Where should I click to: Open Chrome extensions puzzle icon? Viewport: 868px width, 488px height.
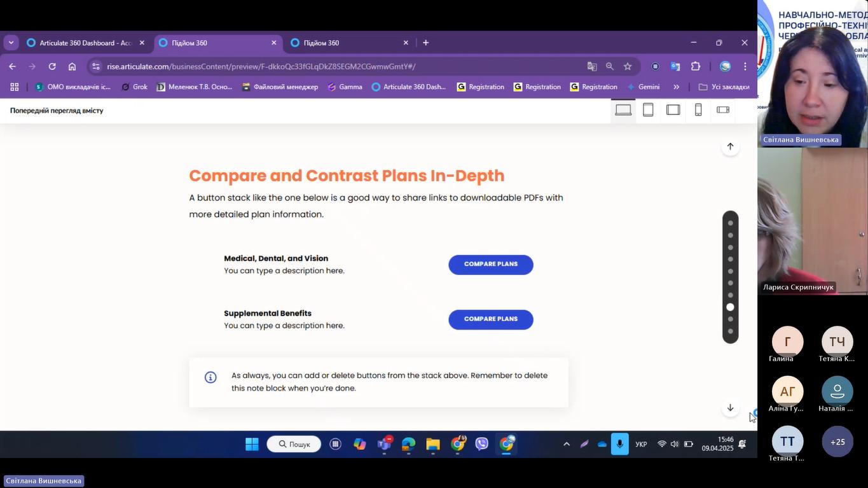[x=696, y=66]
